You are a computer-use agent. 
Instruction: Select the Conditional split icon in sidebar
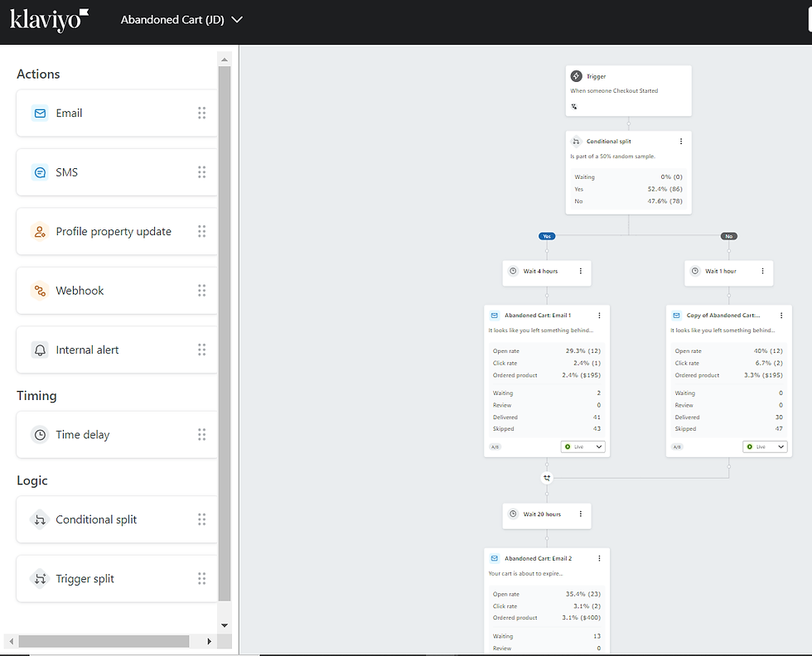point(40,520)
